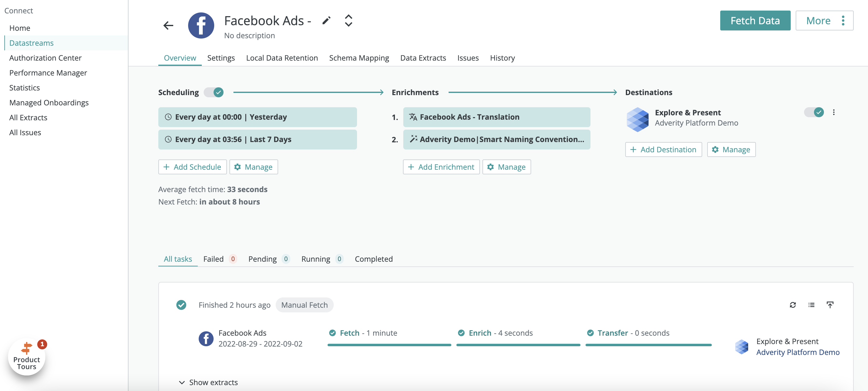The width and height of the screenshot is (868, 391).
Task: Click 'Average fetch time: 33 seconds' text
Action: point(213,189)
